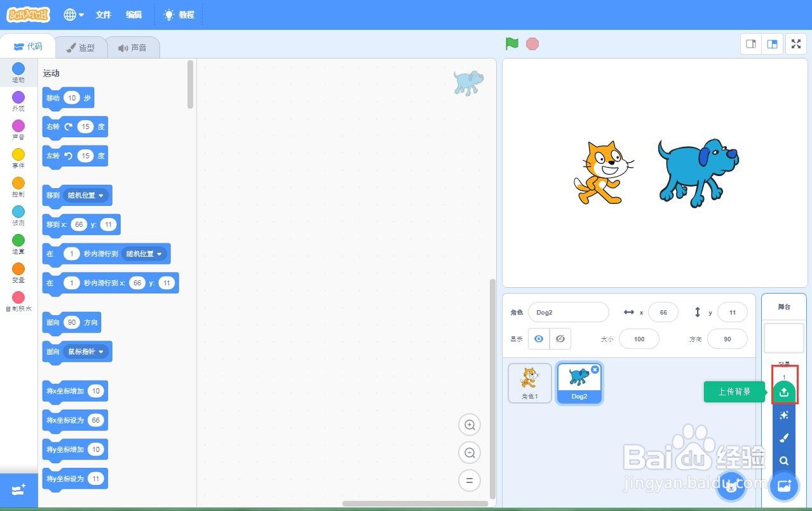This screenshot has width=812, height=511.
Task: Show the sprite with eye icon
Action: [539, 339]
